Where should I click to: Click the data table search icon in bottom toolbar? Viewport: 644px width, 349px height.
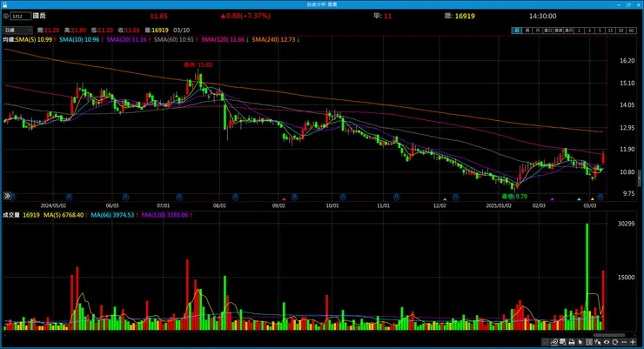pyautogui.click(x=563, y=342)
